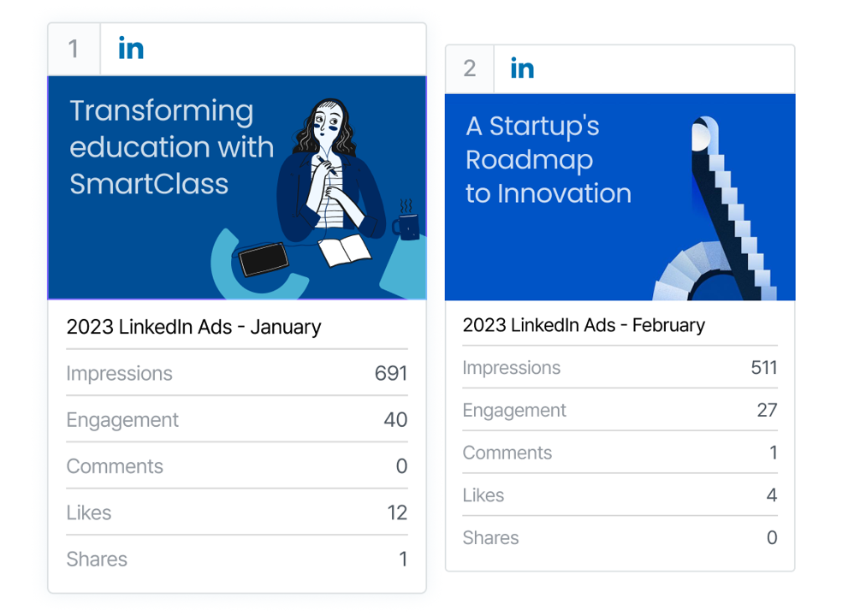Click the Likes count 4 on card 2
The width and height of the screenshot is (866, 616).
[771, 495]
